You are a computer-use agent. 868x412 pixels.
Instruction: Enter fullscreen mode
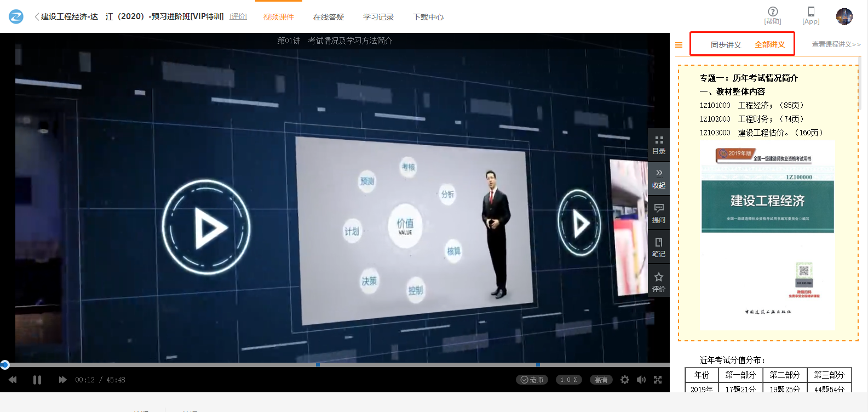click(658, 380)
